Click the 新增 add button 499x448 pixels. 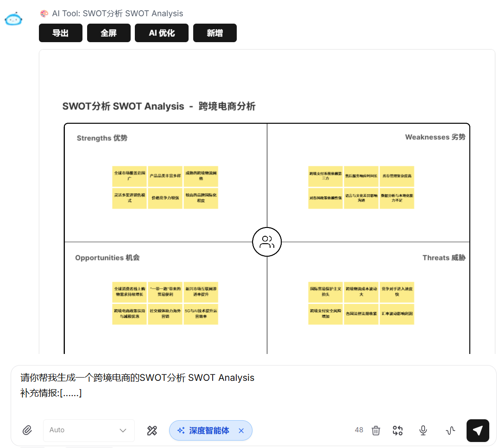point(215,33)
